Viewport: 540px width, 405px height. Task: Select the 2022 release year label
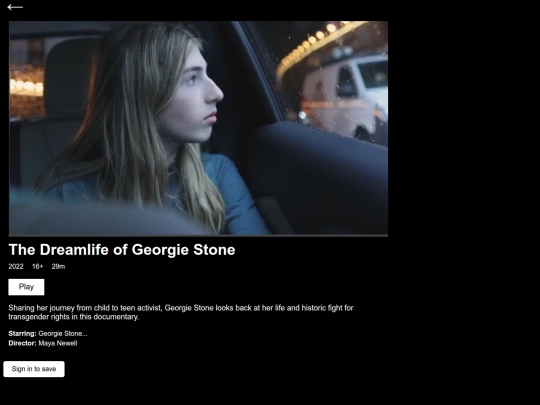[16, 266]
